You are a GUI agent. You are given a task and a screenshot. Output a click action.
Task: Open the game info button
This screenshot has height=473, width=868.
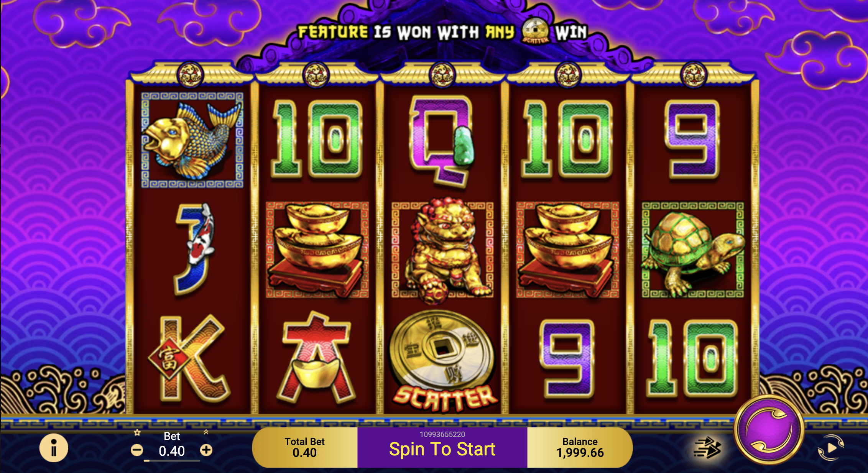(x=54, y=448)
